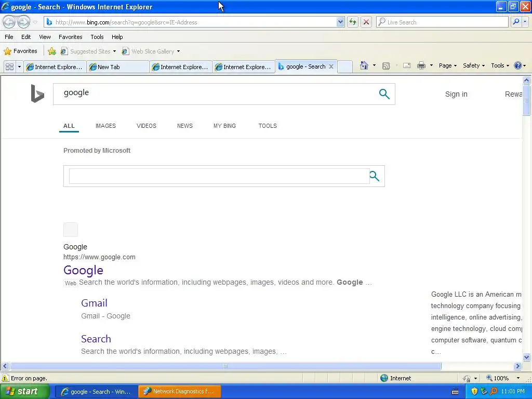Screen dimensions: 532x399
Task: Open the recent pages dropdown arrow
Action: [35, 22]
